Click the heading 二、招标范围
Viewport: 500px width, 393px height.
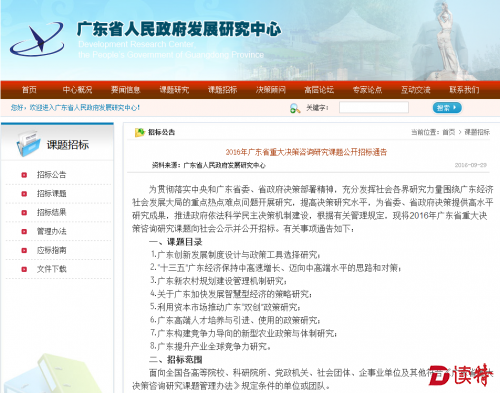[x=176, y=360]
